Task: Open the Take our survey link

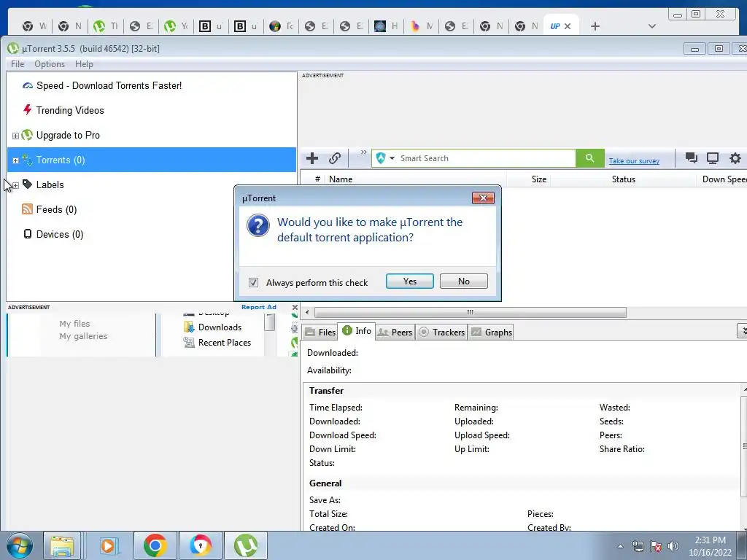Action: click(634, 161)
